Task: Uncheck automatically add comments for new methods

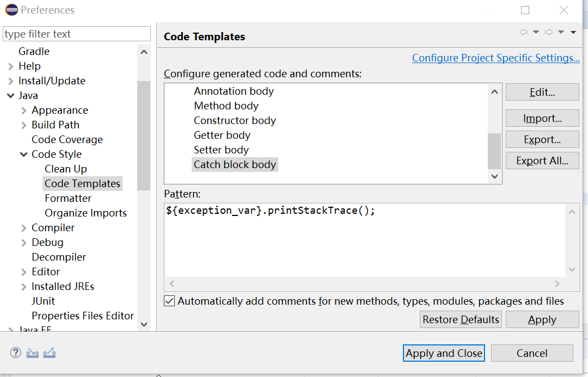Action: pos(169,300)
